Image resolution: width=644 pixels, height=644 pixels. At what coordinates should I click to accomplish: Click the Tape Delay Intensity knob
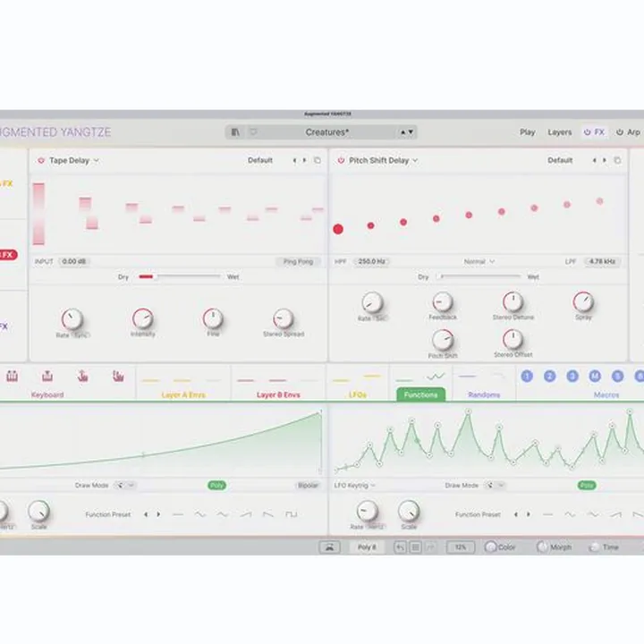tap(142, 318)
